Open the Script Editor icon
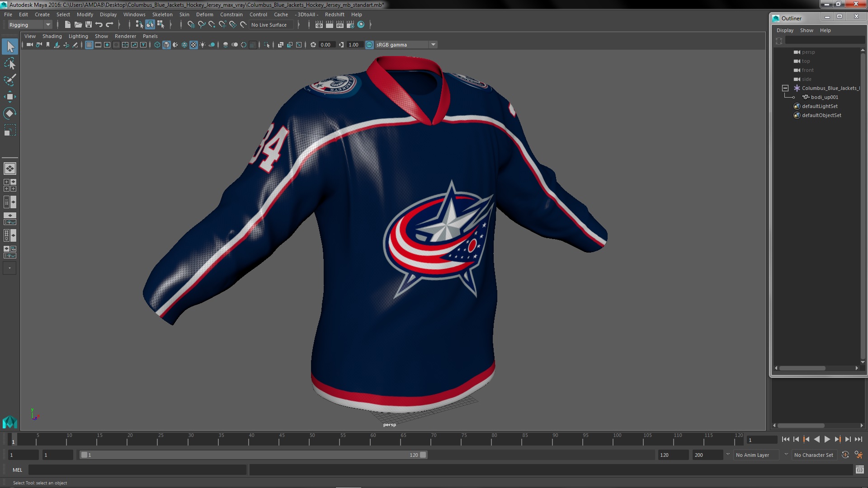The image size is (868, 488). click(x=860, y=470)
